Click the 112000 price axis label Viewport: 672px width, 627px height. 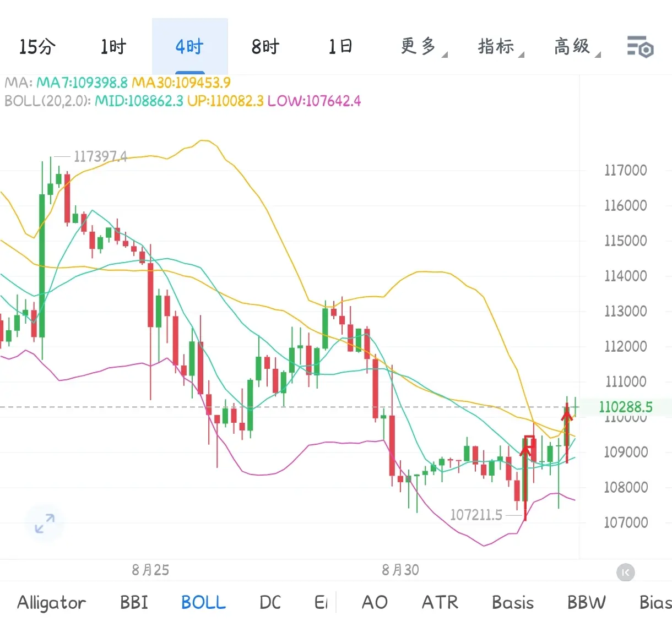pyautogui.click(x=626, y=347)
